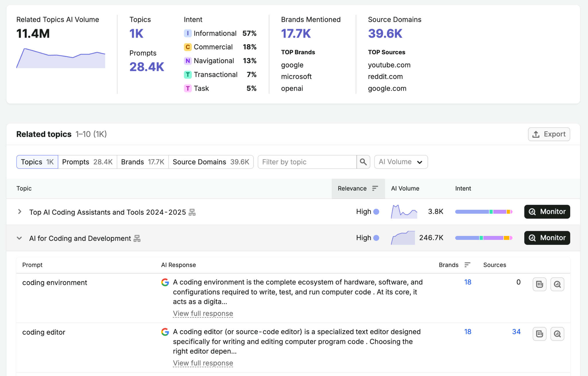Open brands count 18 for coding environment
The image size is (588, 376).
[x=468, y=282]
